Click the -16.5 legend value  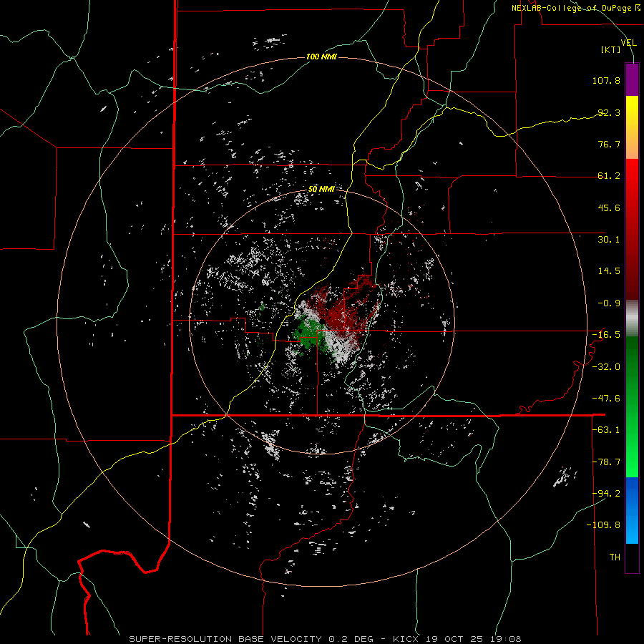(606, 335)
